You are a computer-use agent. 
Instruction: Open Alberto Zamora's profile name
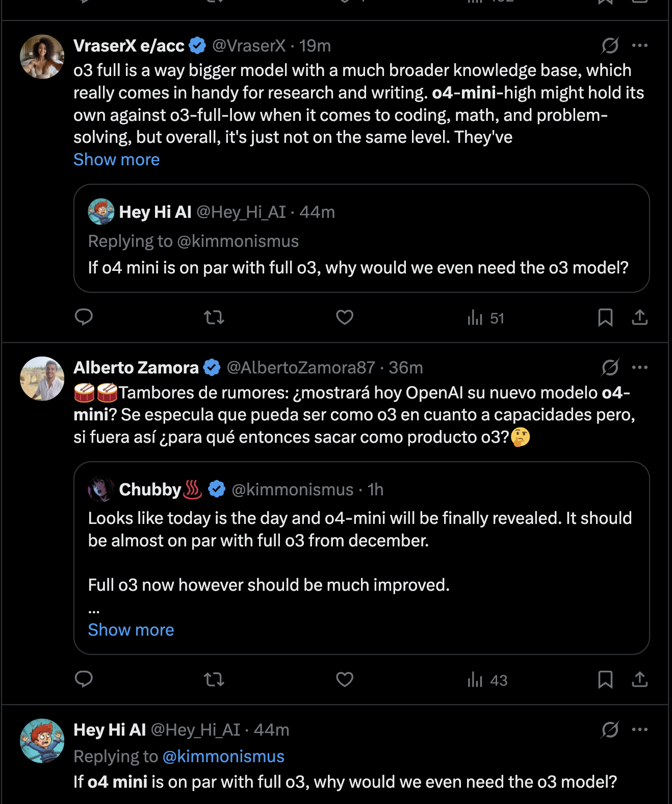click(x=136, y=367)
